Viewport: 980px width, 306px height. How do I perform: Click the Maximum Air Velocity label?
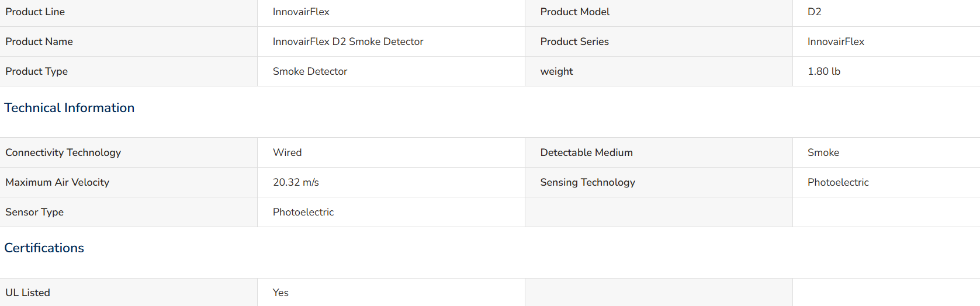point(57,182)
